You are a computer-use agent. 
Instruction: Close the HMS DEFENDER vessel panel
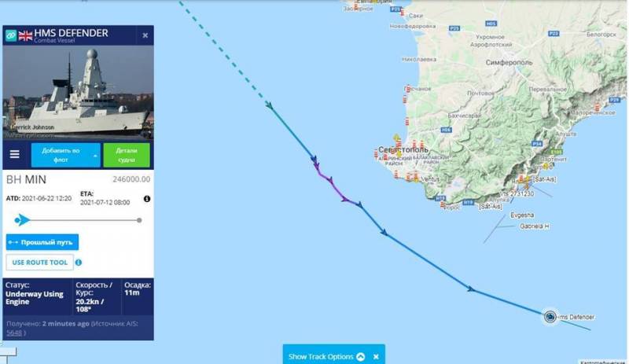tap(145, 35)
